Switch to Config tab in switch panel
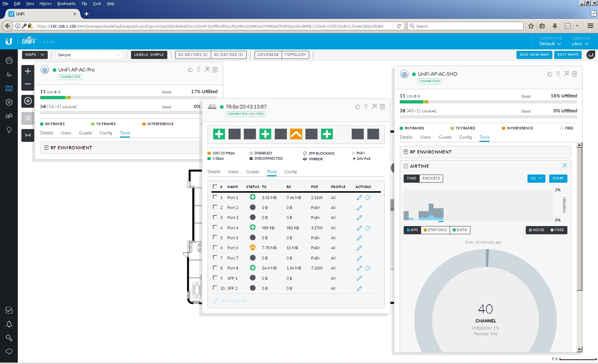This screenshot has height=364, width=598. (x=290, y=172)
